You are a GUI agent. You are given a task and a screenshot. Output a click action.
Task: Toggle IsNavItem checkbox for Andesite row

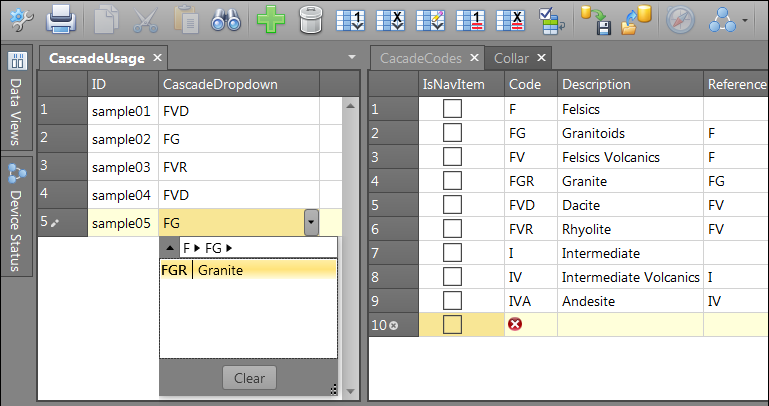(x=452, y=301)
